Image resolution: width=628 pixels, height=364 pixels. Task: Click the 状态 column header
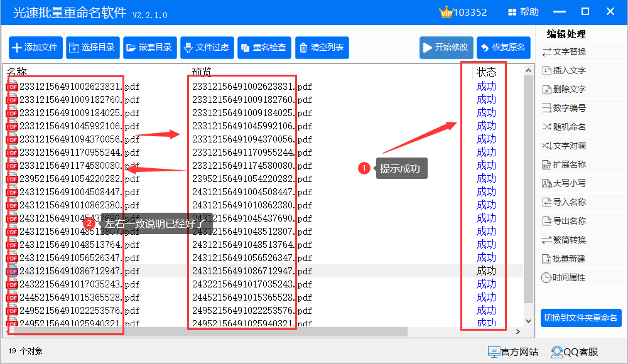click(x=487, y=72)
